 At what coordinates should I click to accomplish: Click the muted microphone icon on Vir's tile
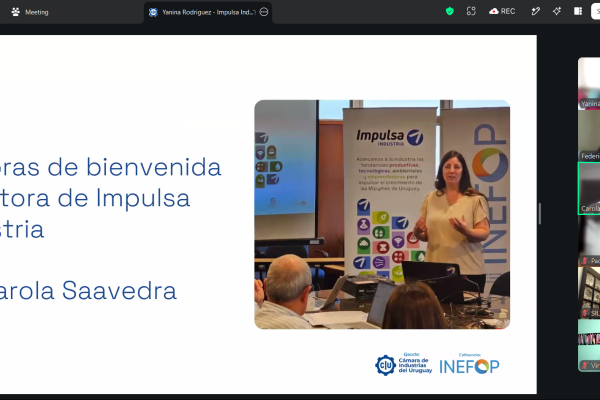[585, 366]
